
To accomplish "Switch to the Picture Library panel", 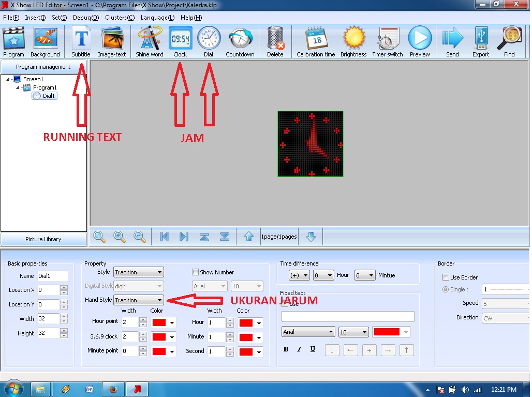I will (x=43, y=239).
